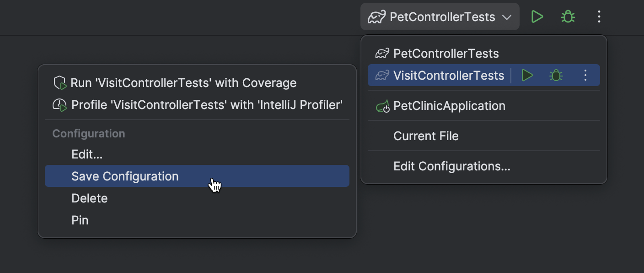This screenshot has height=273, width=644.
Task: Click the Gradle icon beside PetControllerTests in list
Action: click(x=382, y=54)
